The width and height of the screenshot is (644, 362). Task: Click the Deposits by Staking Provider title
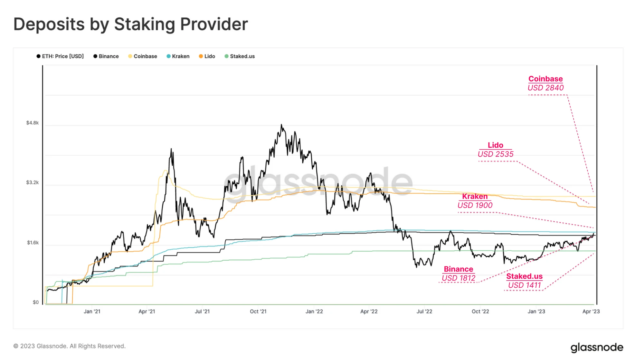[x=131, y=24]
